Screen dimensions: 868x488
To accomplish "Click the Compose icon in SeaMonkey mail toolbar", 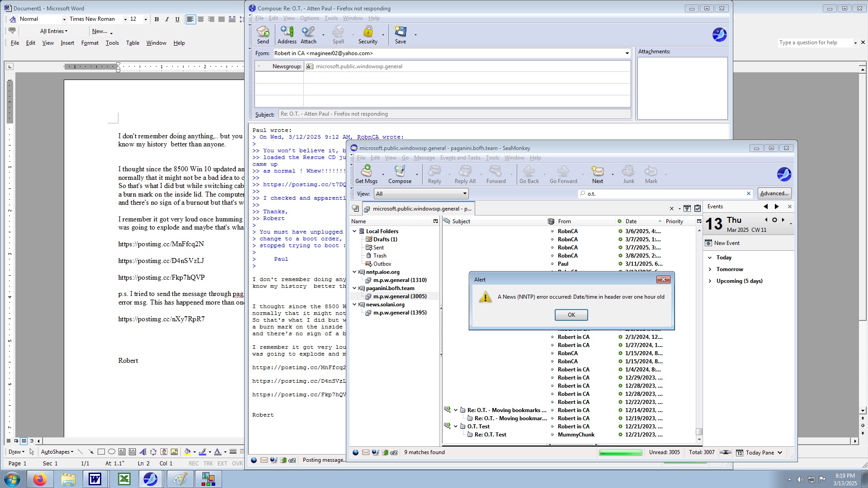I will 400,174.
